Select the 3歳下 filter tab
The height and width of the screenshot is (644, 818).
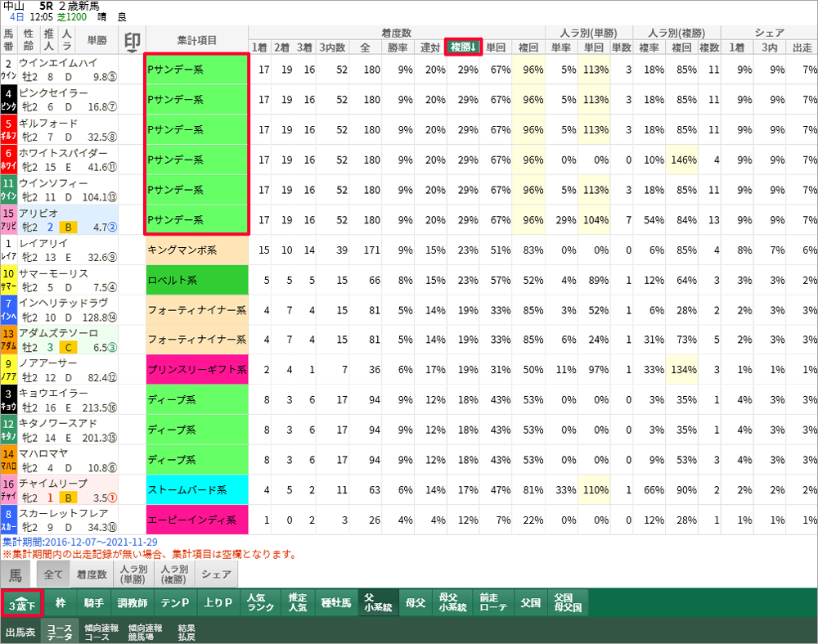coord(22,604)
